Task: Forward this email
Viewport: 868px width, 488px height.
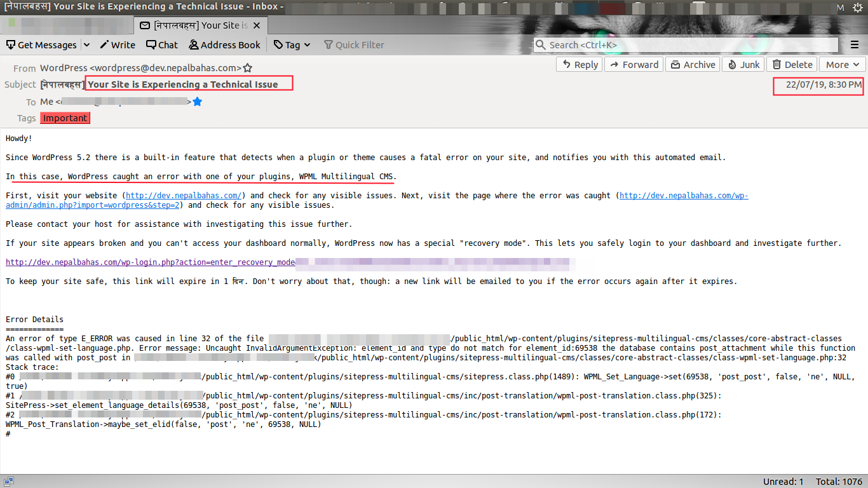Action: click(x=634, y=65)
